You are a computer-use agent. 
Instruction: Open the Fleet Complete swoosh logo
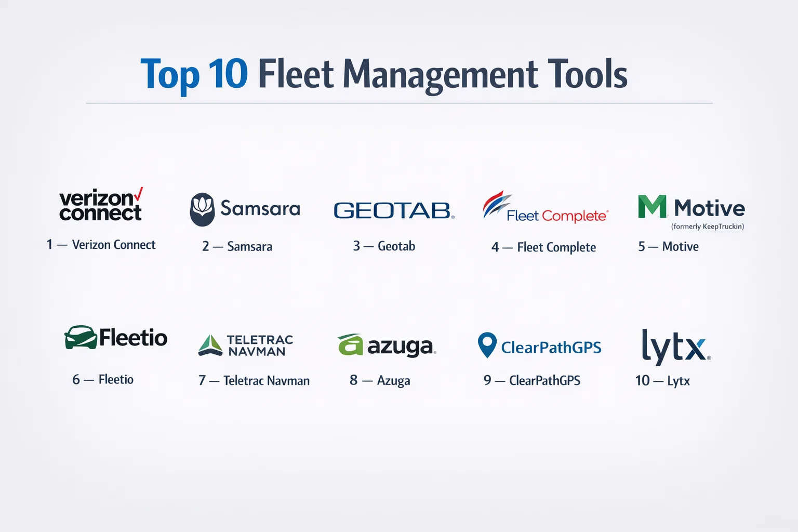496,204
